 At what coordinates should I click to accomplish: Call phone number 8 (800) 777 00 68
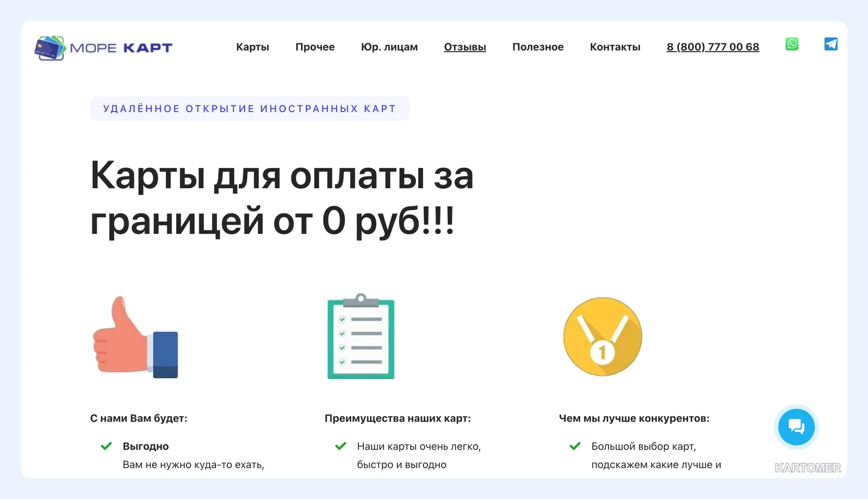coord(713,47)
